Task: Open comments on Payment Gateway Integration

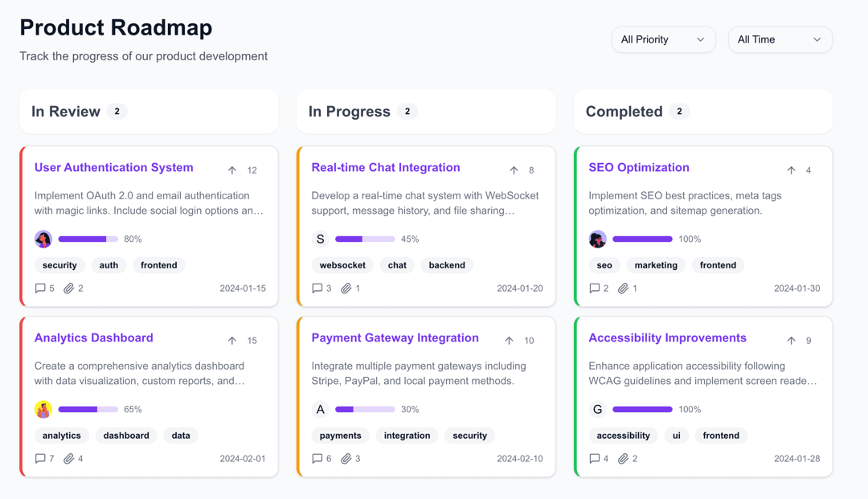Action: coord(315,458)
